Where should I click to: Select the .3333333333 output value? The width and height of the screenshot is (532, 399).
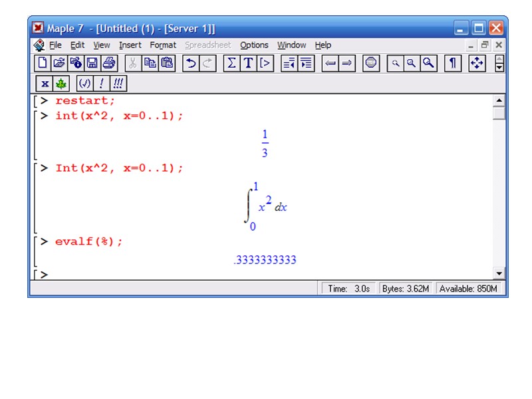click(x=265, y=260)
